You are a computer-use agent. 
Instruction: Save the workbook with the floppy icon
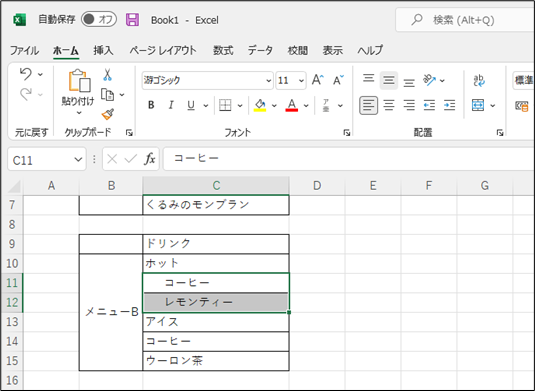pyautogui.click(x=132, y=20)
